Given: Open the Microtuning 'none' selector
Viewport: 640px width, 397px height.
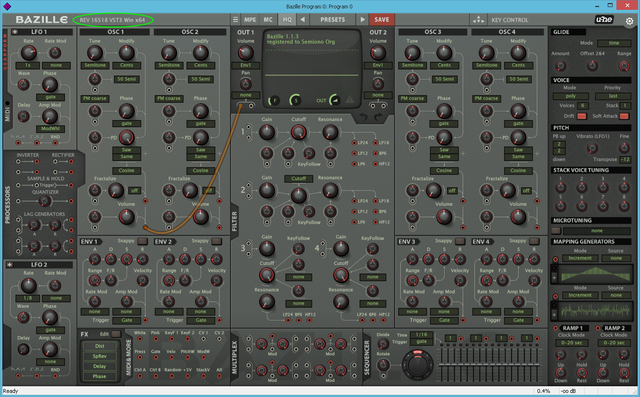Looking at the screenshot, I should 596,231.
